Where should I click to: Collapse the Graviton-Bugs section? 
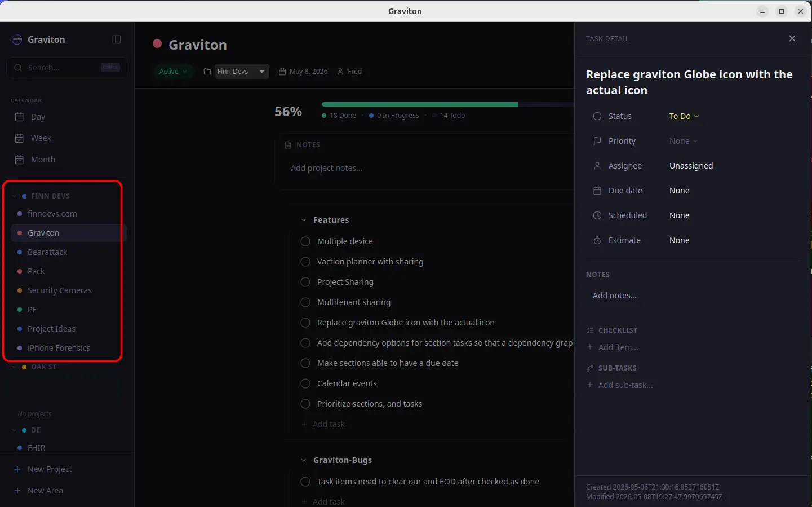tap(304, 460)
